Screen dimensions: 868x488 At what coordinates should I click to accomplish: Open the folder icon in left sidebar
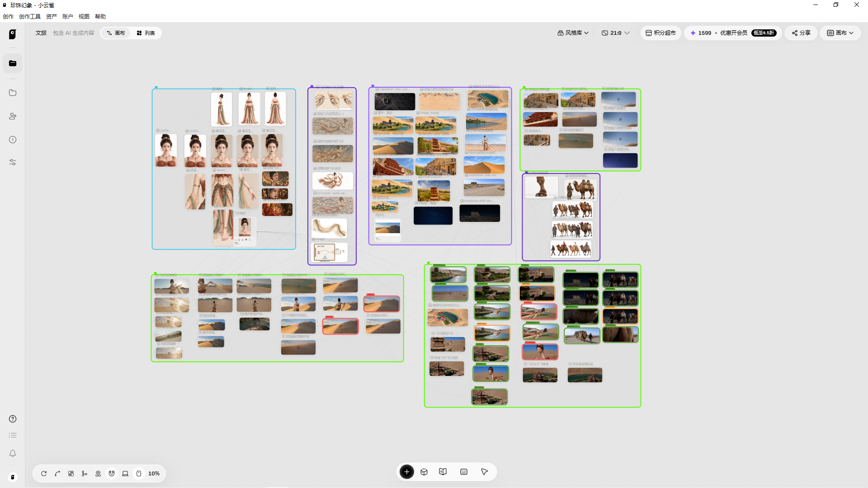point(13,93)
